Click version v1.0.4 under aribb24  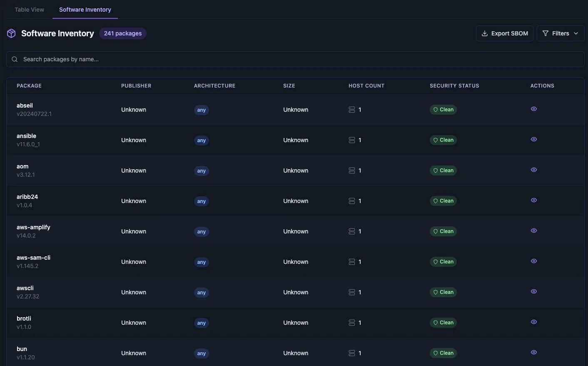point(25,205)
